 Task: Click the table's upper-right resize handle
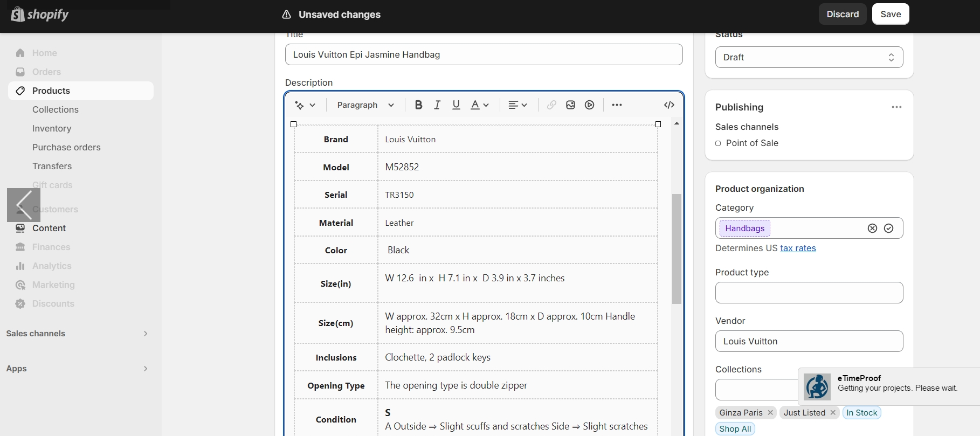tap(658, 124)
